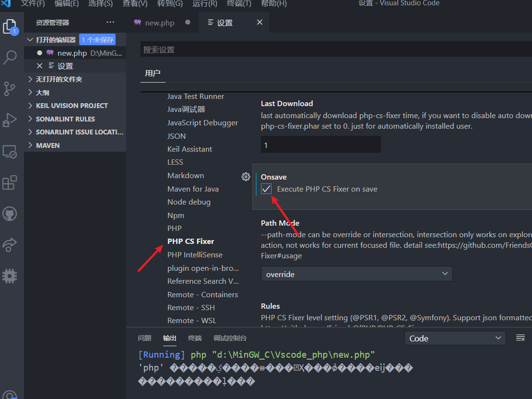Select PHP IntelliSense settings category
The image size is (532, 399).
(x=195, y=254)
